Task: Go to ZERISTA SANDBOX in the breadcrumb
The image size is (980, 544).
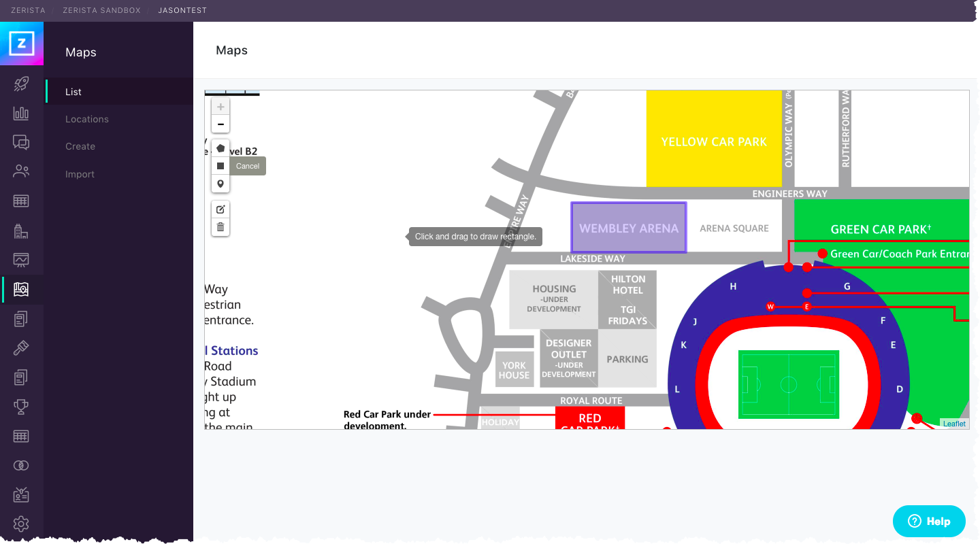Action: point(101,11)
